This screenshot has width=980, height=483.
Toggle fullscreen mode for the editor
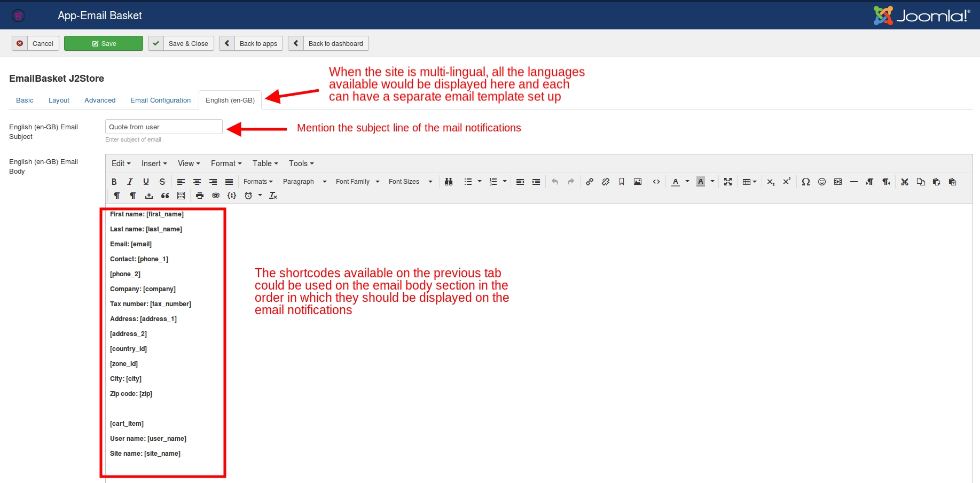[728, 182]
